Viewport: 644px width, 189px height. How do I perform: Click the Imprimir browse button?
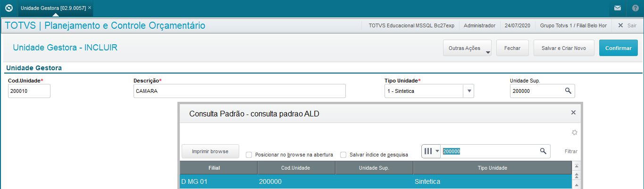click(210, 151)
